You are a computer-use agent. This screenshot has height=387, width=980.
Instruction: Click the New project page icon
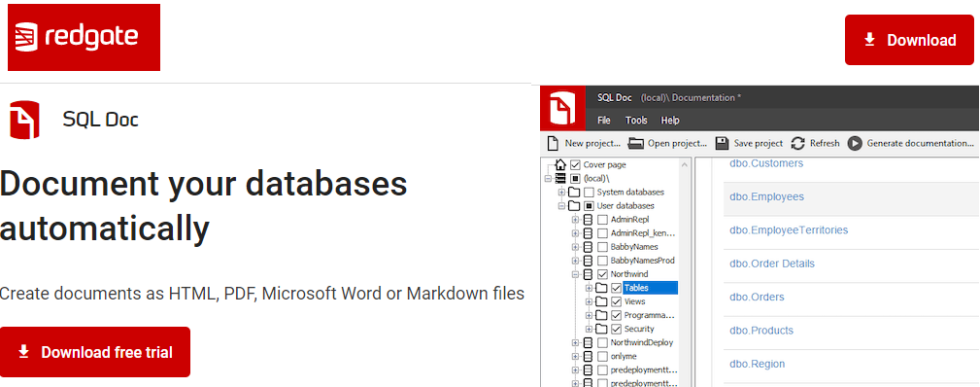pos(553,143)
